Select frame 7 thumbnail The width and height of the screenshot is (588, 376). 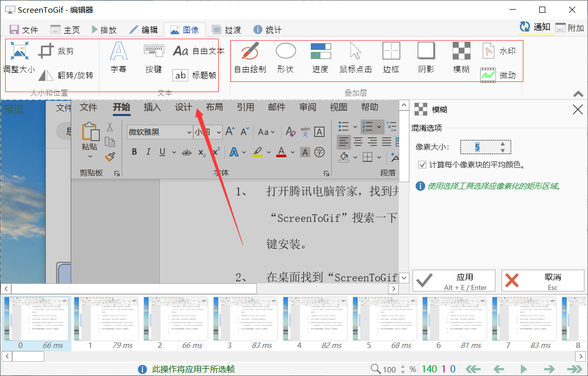pos(524,324)
